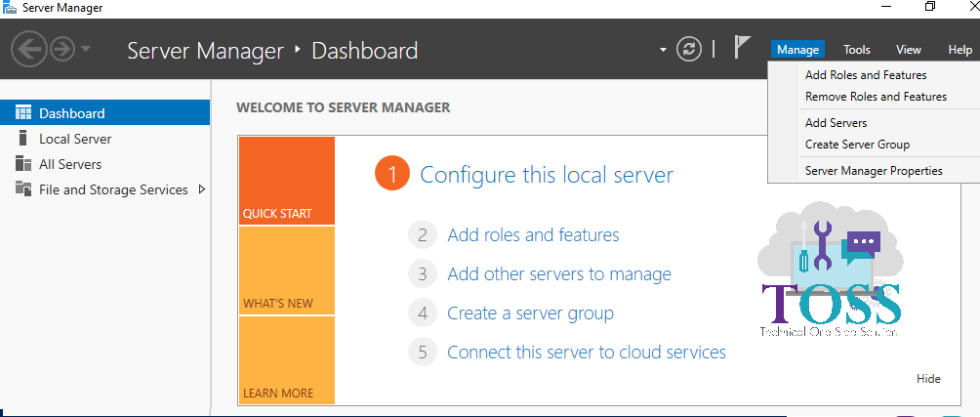
Task: Click the Dashboard grid icon
Action: [23, 113]
